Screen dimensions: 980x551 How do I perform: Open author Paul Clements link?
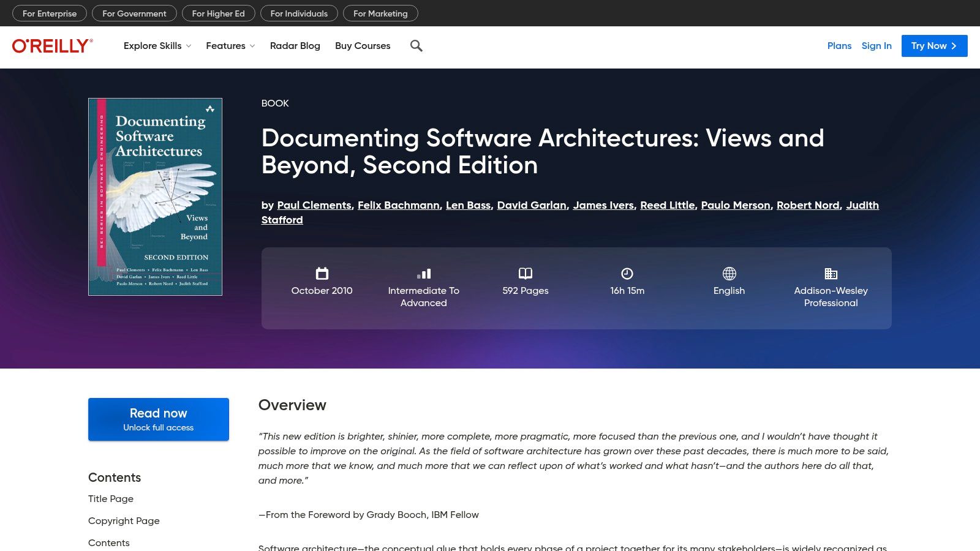tap(314, 205)
